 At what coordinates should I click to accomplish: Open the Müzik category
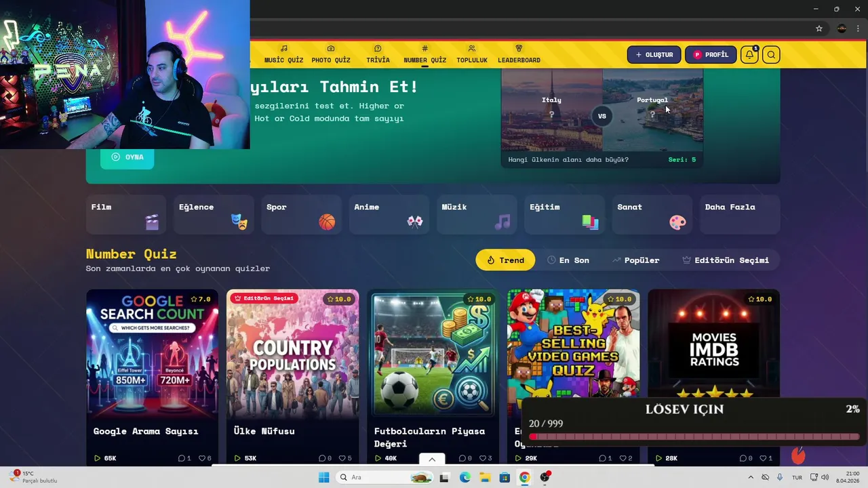click(477, 215)
